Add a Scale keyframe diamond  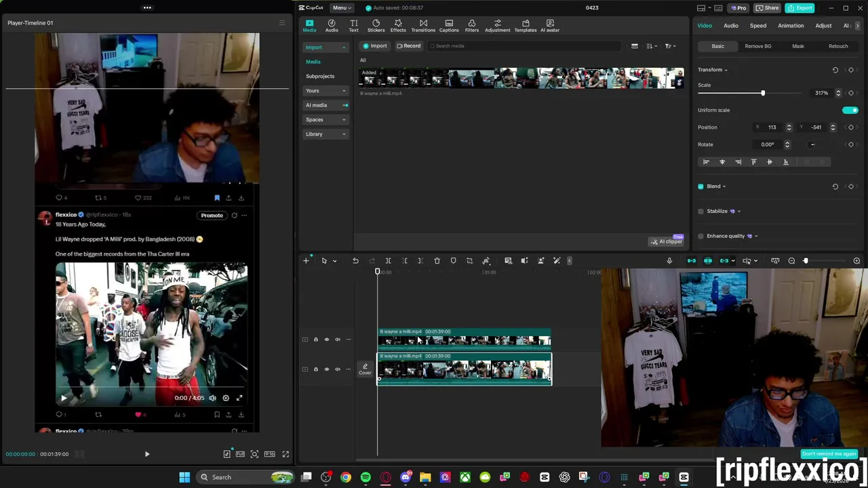click(x=851, y=93)
